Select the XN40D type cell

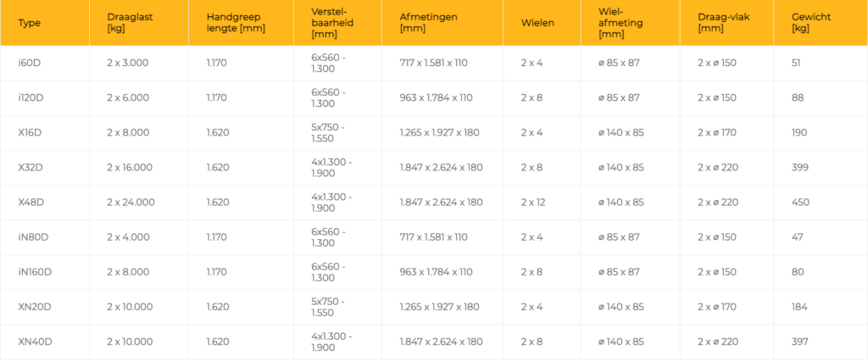45,342
